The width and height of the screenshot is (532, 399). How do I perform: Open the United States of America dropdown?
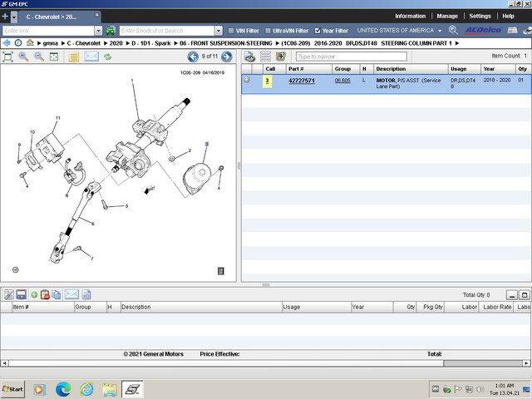tap(400, 31)
